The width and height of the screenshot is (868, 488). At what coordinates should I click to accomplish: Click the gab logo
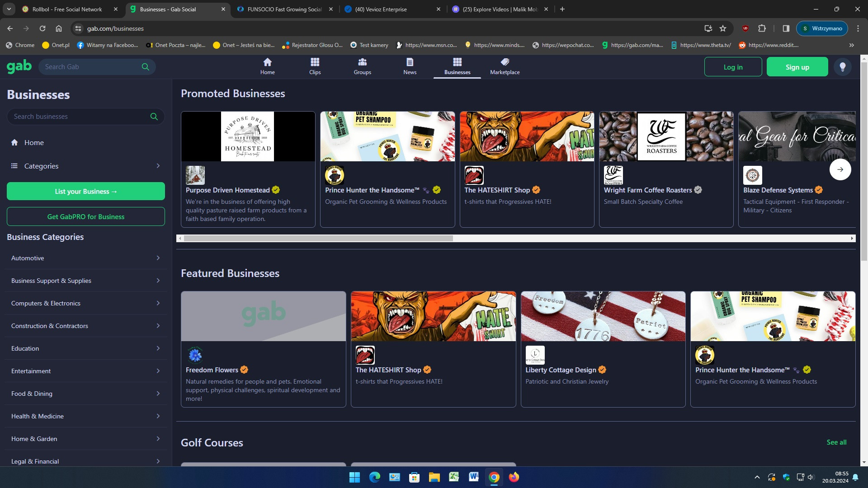tap(19, 66)
